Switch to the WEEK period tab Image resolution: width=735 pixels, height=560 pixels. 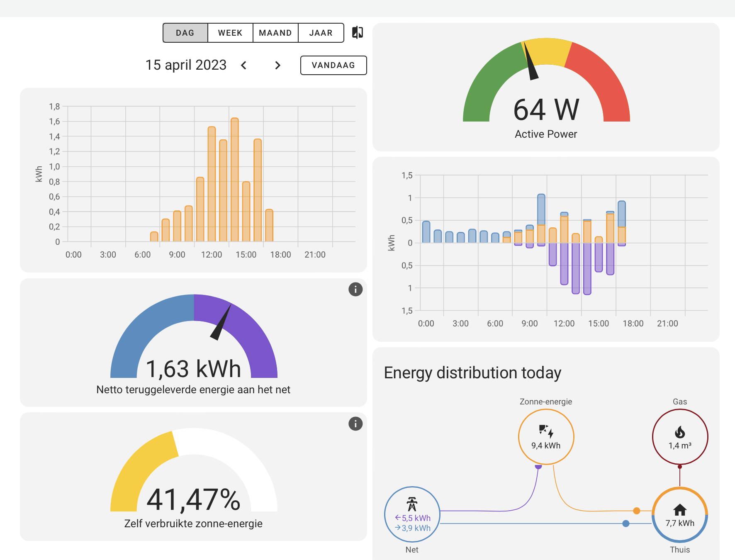[230, 33]
